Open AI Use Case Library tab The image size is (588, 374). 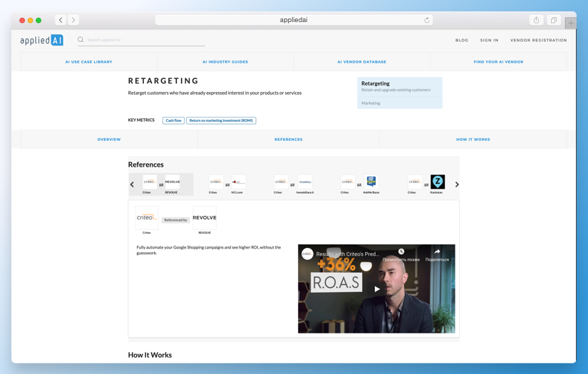pyautogui.click(x=89, y=62)
